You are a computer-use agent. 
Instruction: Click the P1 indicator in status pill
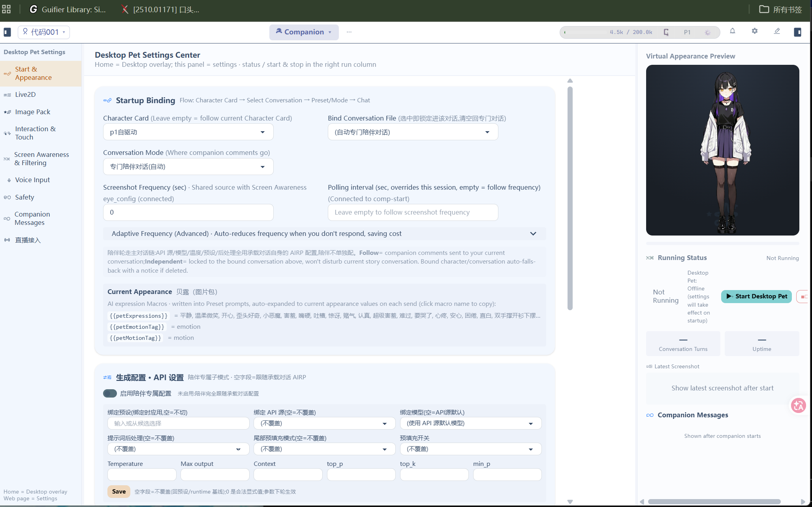tap(687, 32)
